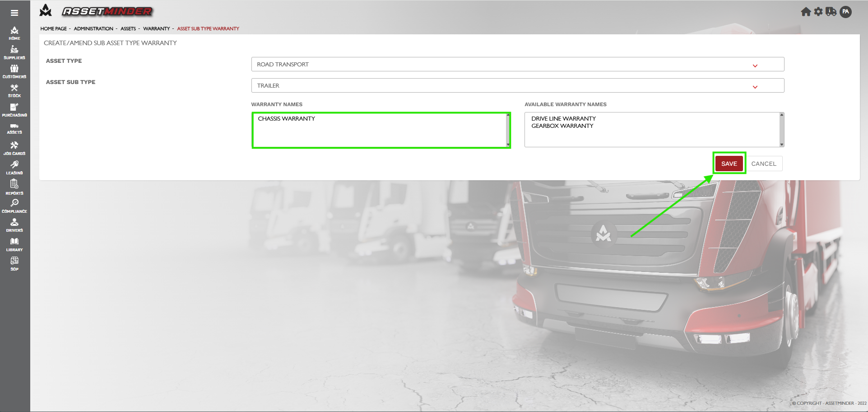Open the Leasing module
Viewport: 868px width, 412px height.
coord(14,167)
